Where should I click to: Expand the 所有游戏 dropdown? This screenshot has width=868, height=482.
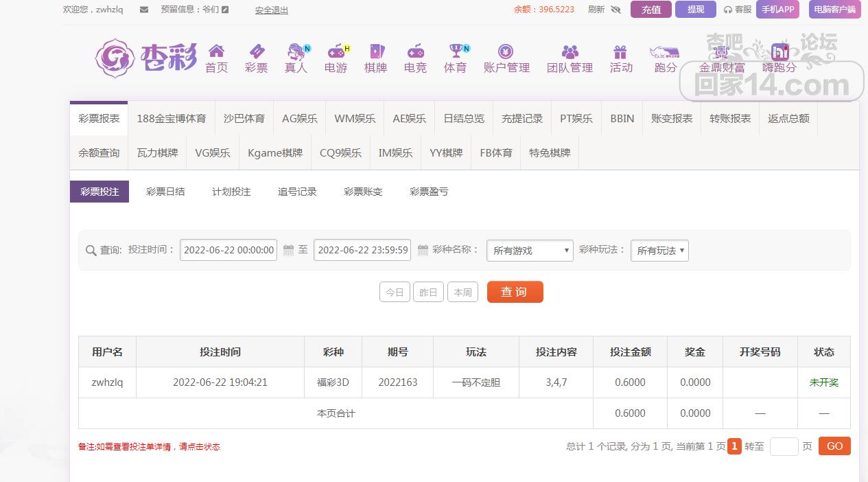click(530, 251)
